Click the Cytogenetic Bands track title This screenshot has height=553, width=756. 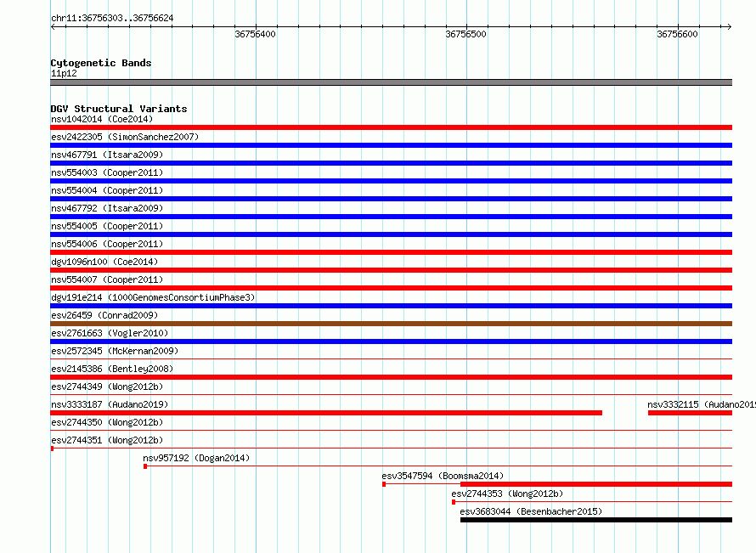pos(101,63)
